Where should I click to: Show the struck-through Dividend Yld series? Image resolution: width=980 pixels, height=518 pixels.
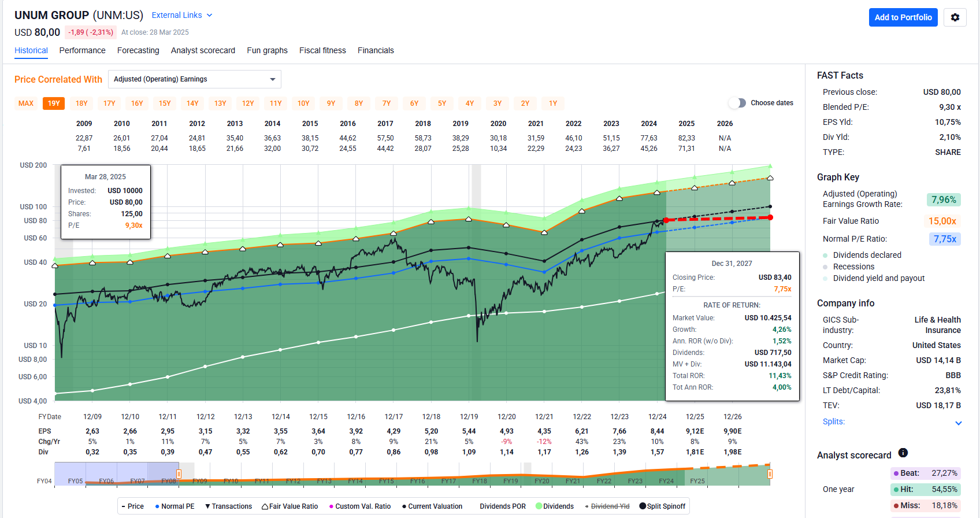coord(607,506)
